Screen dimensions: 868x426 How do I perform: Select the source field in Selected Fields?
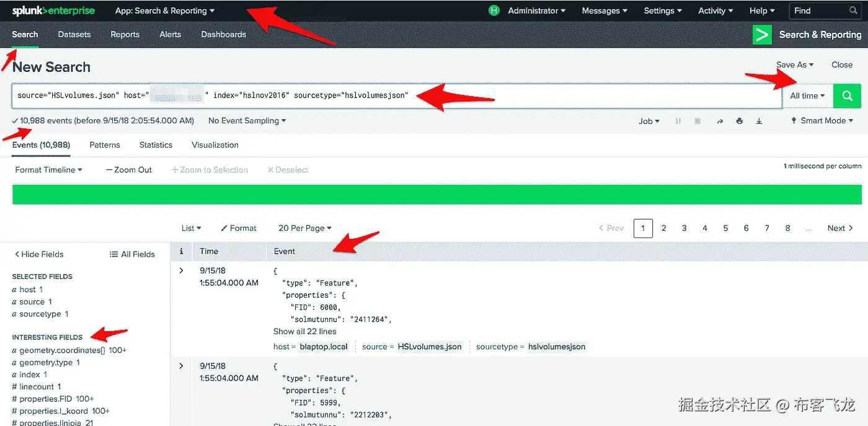click(32, 302)
